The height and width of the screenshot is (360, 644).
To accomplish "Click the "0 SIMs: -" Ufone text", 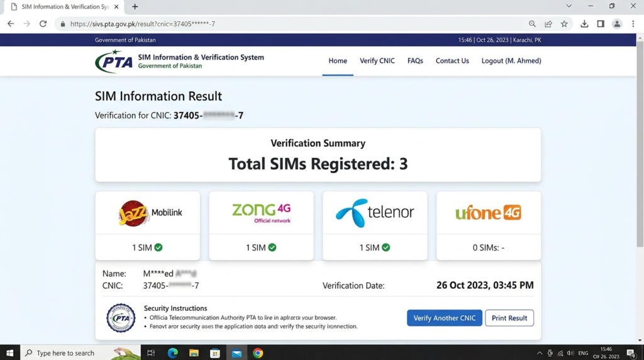I will click(488, 248).
